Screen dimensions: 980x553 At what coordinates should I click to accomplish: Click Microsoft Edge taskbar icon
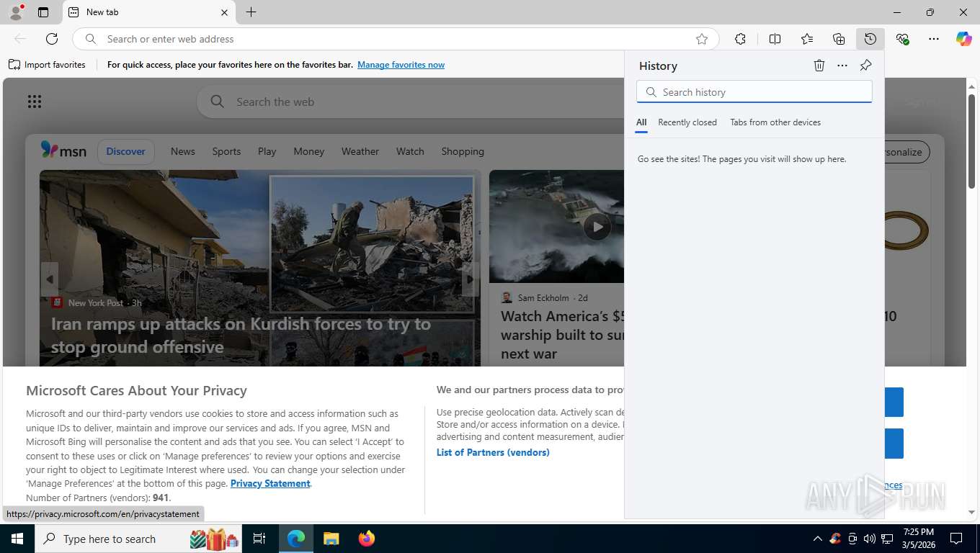coord(296,539)
